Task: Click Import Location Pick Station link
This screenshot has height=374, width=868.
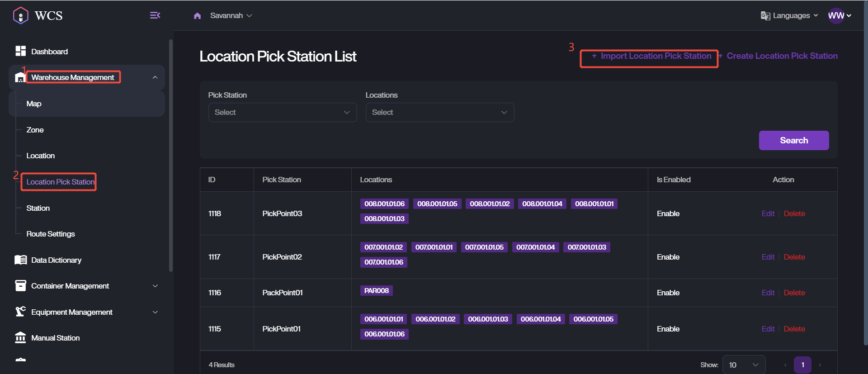Action: [651, 56]
